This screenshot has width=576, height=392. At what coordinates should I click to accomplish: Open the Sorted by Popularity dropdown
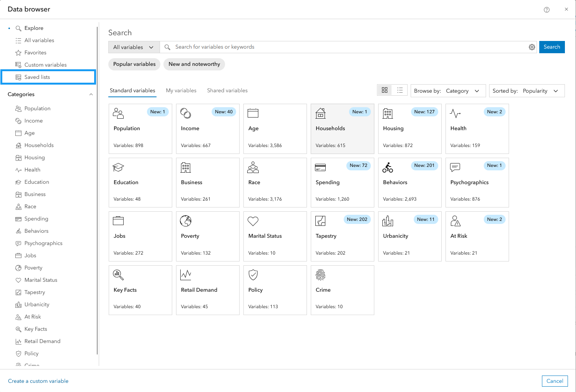coord(542,91)
